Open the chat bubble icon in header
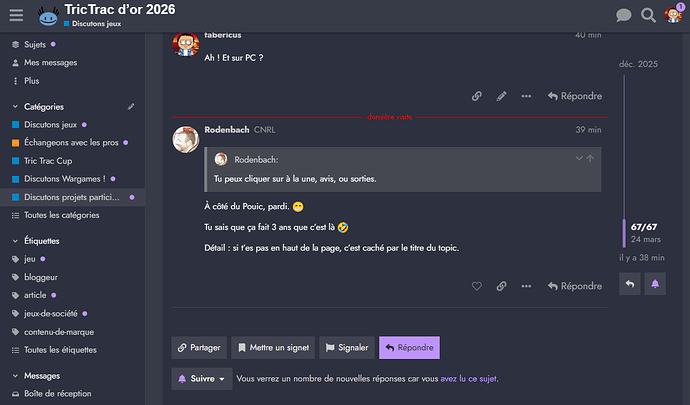 pos(624,15)
